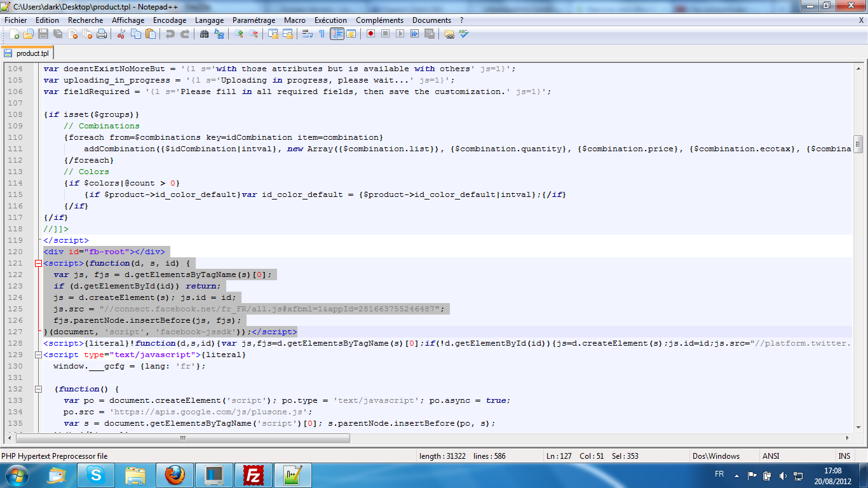
Task: Click the Open file toolbar icon
Action: 29,34
